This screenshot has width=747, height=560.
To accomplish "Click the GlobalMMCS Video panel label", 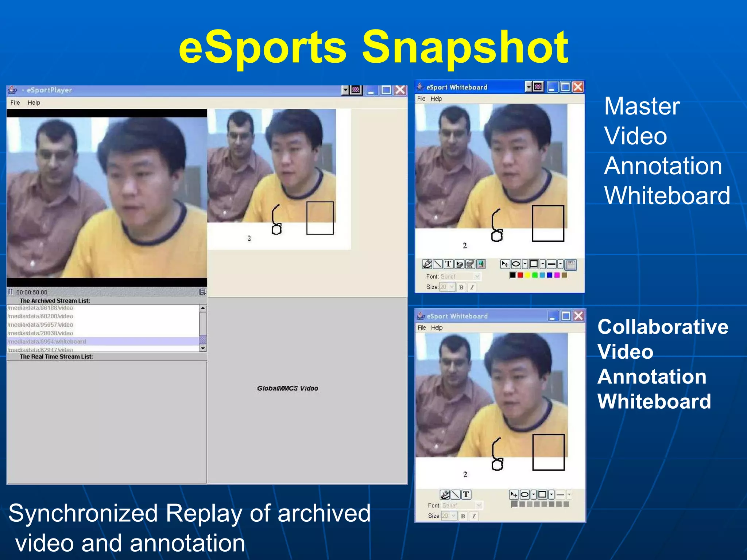I will [x=287, y=388].
